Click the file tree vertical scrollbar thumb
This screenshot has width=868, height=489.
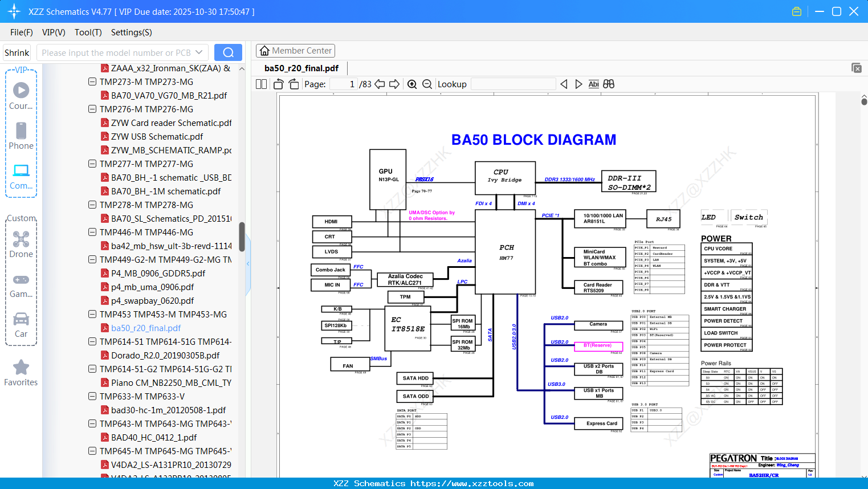coord(242,237)
